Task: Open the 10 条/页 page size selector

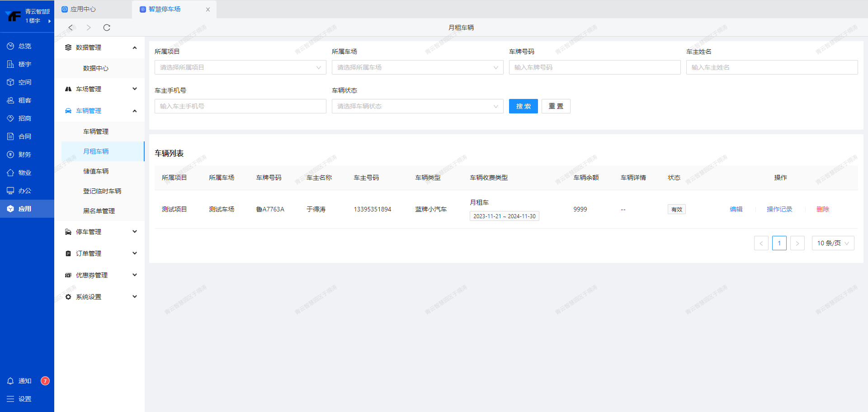Action: (833, 243)
